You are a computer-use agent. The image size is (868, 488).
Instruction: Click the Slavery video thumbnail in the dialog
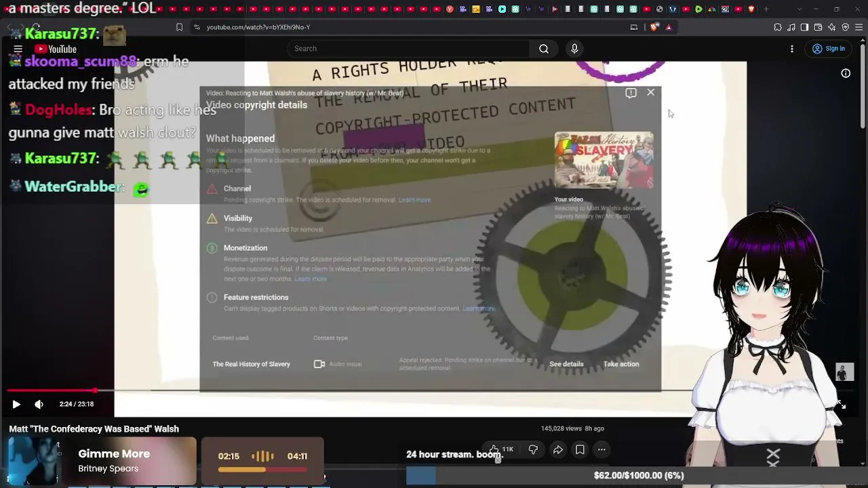[x=604, y=160]
